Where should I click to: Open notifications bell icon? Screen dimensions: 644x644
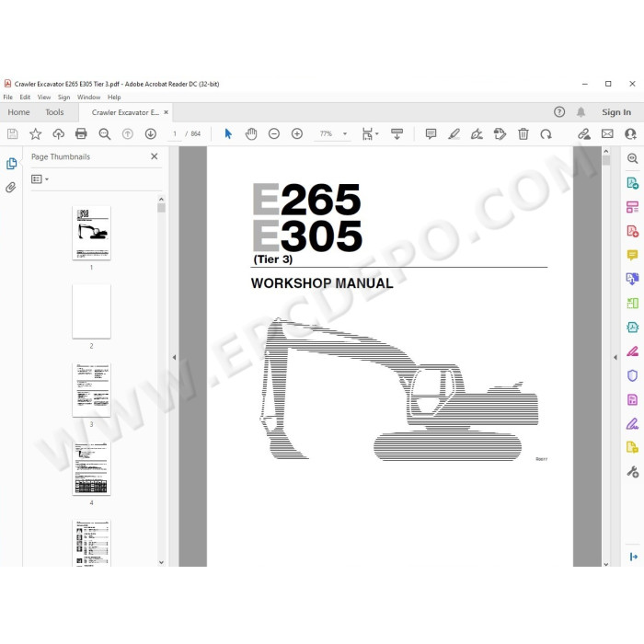pos(581,112)
